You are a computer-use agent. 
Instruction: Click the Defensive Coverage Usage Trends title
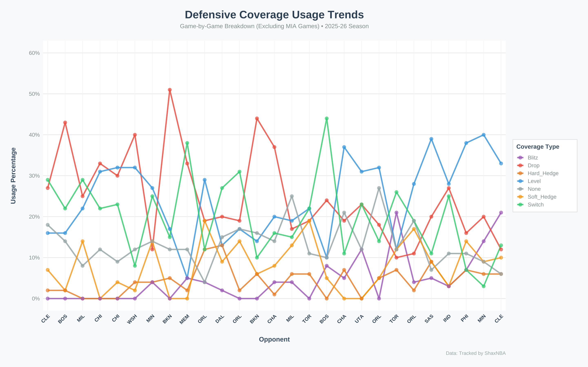(274, 15)
